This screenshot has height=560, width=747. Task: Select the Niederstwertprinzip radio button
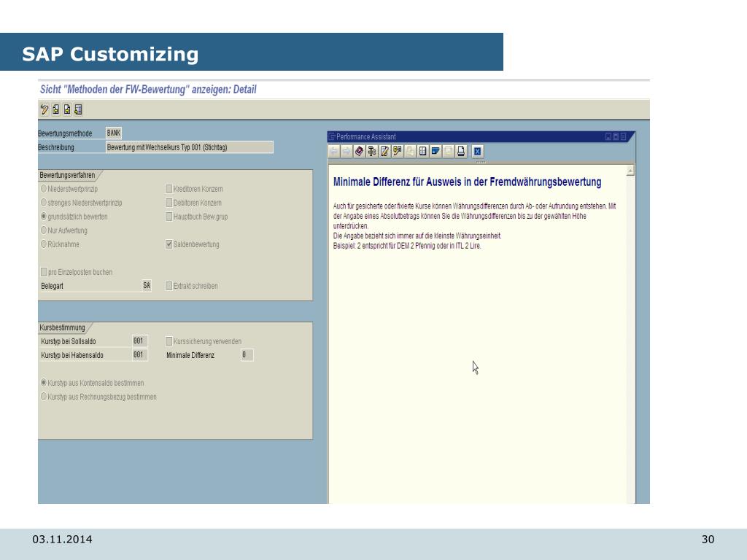click(x=44, y=189)
